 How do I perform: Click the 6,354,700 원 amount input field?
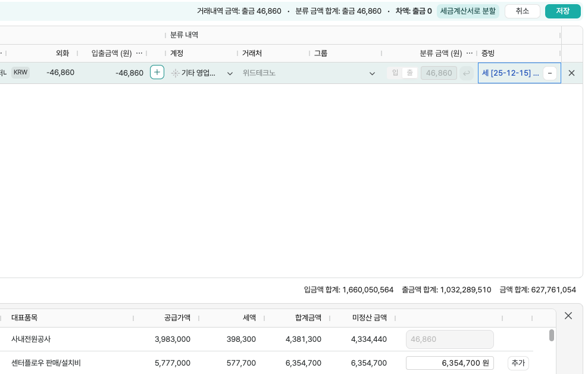click(x=449, y=363)
